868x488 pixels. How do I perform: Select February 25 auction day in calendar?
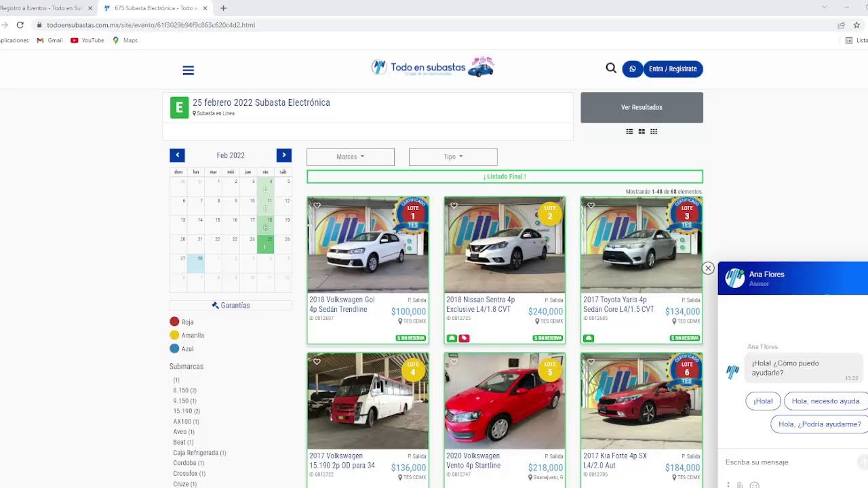[266, 244]
